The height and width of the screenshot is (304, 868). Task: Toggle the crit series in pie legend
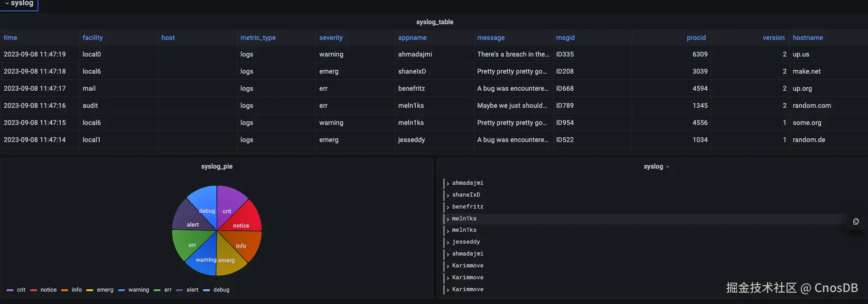pyautogui.click(x=21, y=290)
